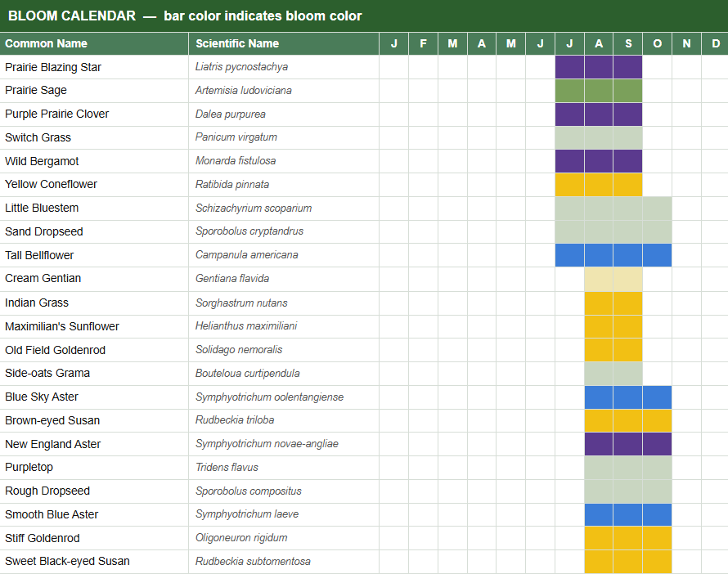This screenshot has height=574, width=728.
Task: Select the "F" month column header
Action: (x=423, y=43)
